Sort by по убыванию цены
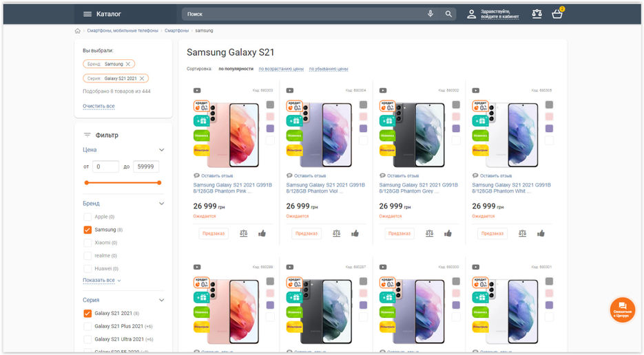 pyautogui.click(x=329, y=69)
